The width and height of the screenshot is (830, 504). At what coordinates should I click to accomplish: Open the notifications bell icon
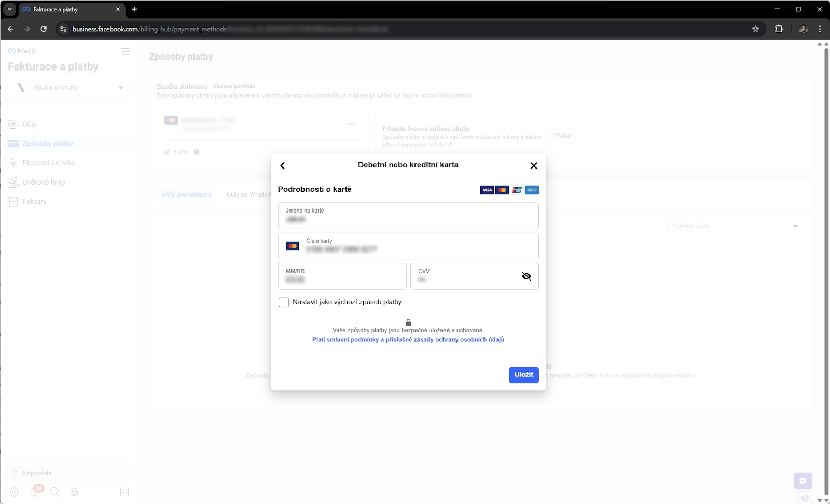[x=35, y=492]
